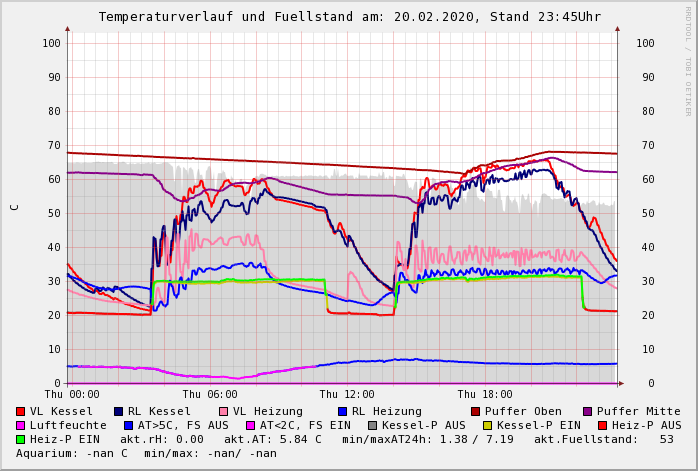Image resolution: width=698 pixels, height=471 pixels.
Task: Click the red VL Kessel legend swatch
Action: (21, 411)
